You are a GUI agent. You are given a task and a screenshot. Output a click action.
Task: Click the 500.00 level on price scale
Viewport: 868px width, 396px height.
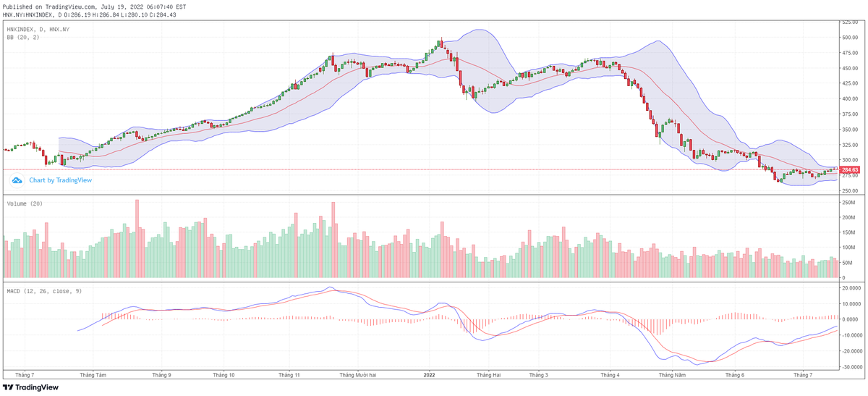(x=849, y=38)
